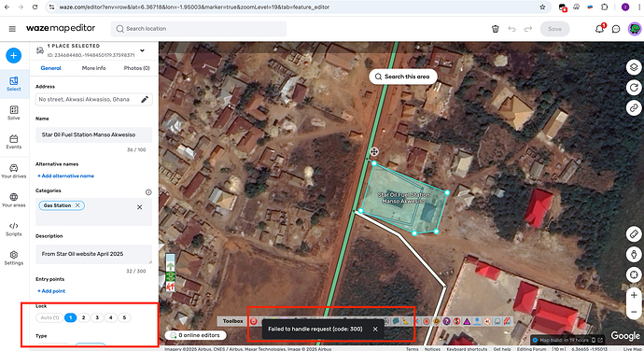
Task: Center the map on my location
Action: click(x=634, y=274)
